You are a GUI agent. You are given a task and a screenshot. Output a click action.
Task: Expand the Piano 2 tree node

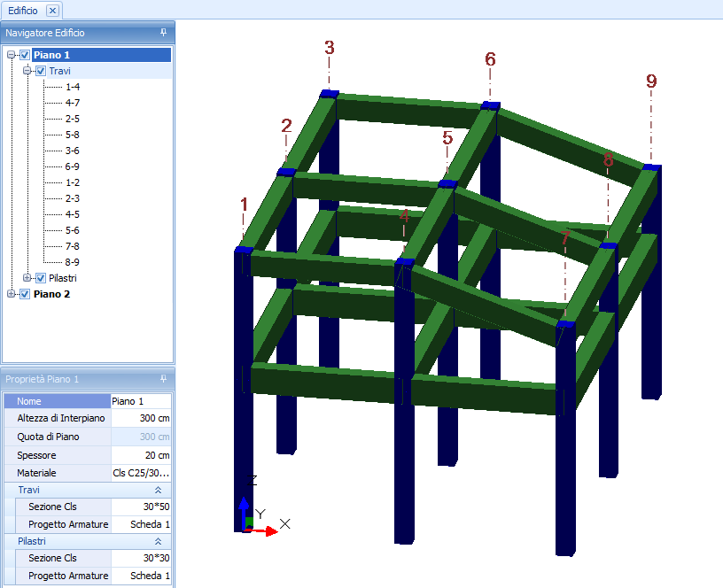12,294
